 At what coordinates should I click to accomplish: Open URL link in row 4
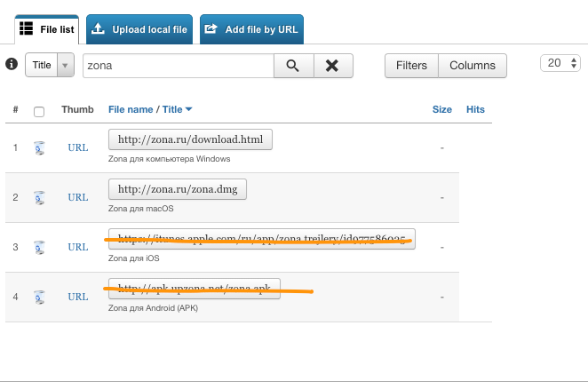pos(78,297)
